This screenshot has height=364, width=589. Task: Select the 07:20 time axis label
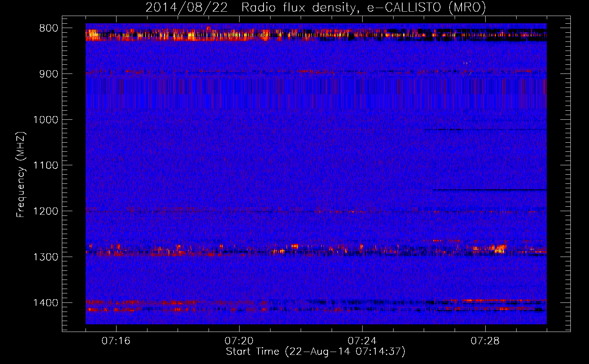[x=239, y=341]
